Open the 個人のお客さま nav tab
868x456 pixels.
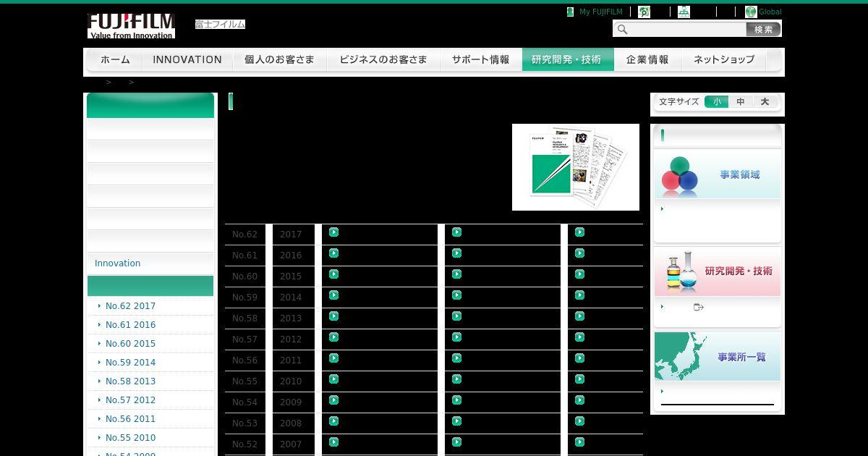click(x=280, y=60)
